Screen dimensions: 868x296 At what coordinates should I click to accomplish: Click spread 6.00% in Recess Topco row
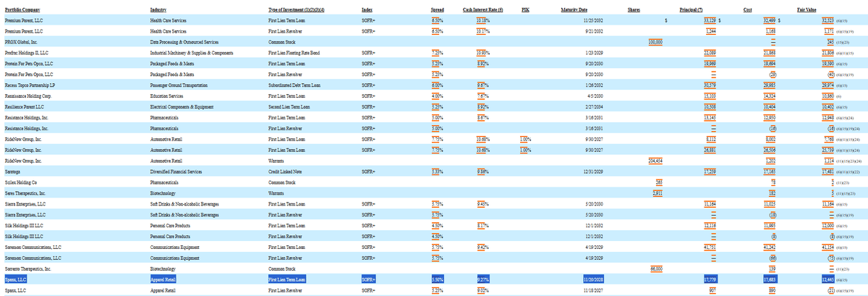[437, 84]
